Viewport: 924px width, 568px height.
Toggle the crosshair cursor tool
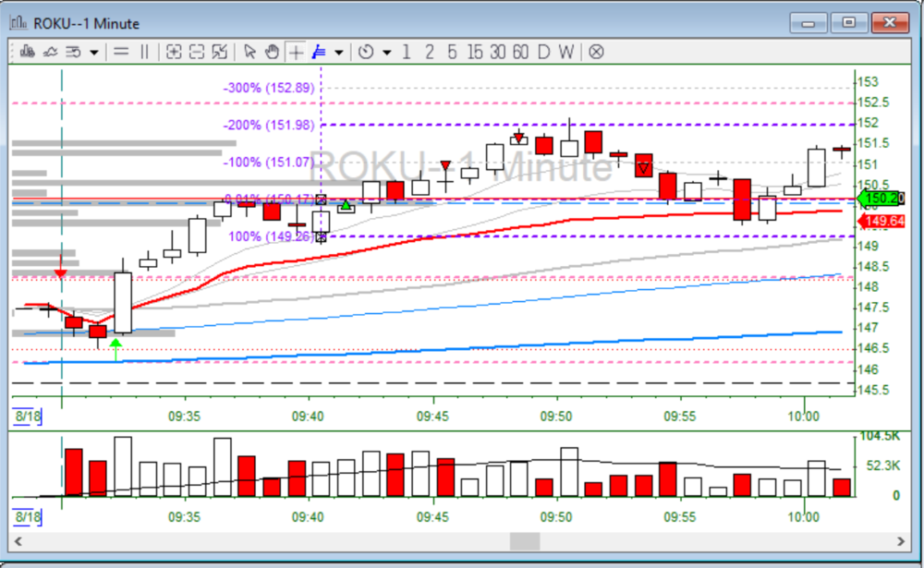tap(296, 52)
